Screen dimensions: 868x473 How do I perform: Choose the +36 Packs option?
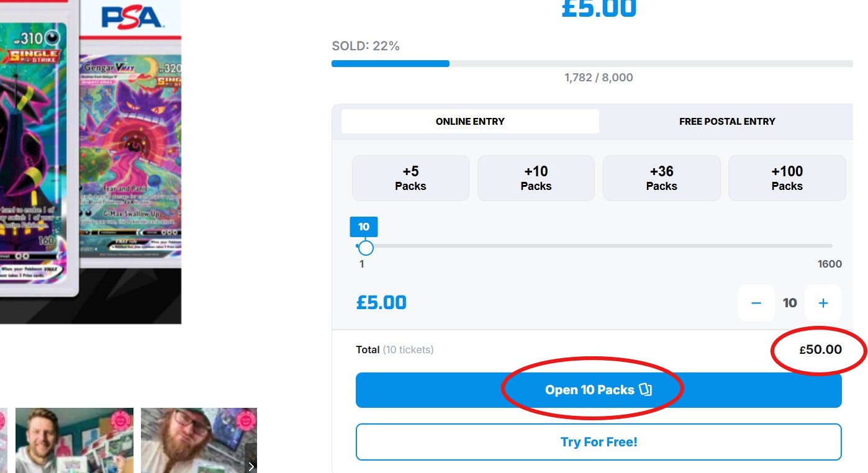tap(661, 178)
